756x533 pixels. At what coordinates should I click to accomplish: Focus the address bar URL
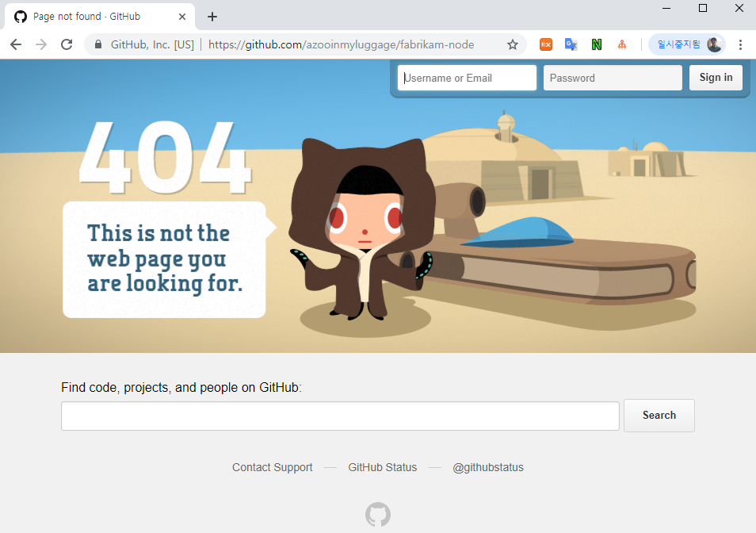pos(341,45)
